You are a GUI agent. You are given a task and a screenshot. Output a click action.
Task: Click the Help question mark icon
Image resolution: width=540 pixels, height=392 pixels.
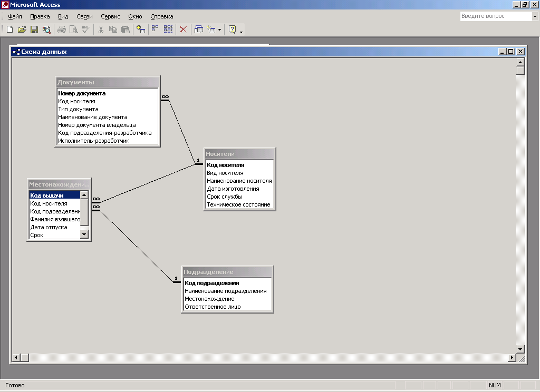click(x=232, y=30)
